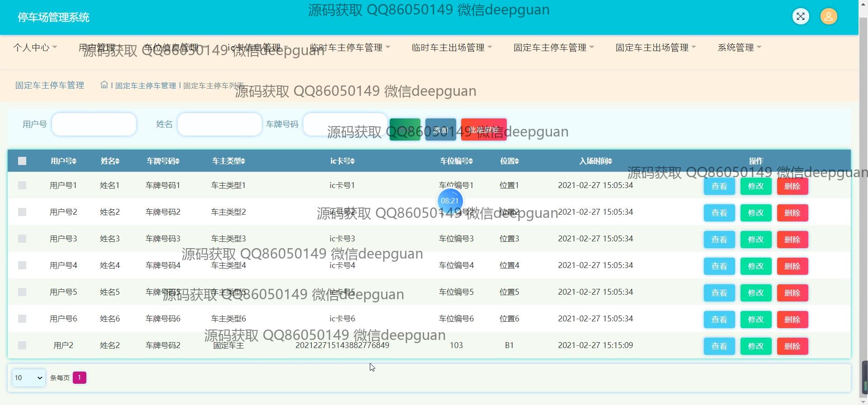Screen dimensions: 868x405
Task: Sort table by 用户号 column arrows
Action: click(74, 161)
